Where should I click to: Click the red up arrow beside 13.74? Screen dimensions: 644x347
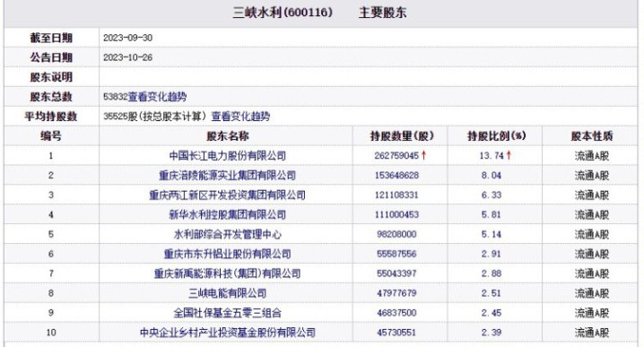(x=509, y=156)
